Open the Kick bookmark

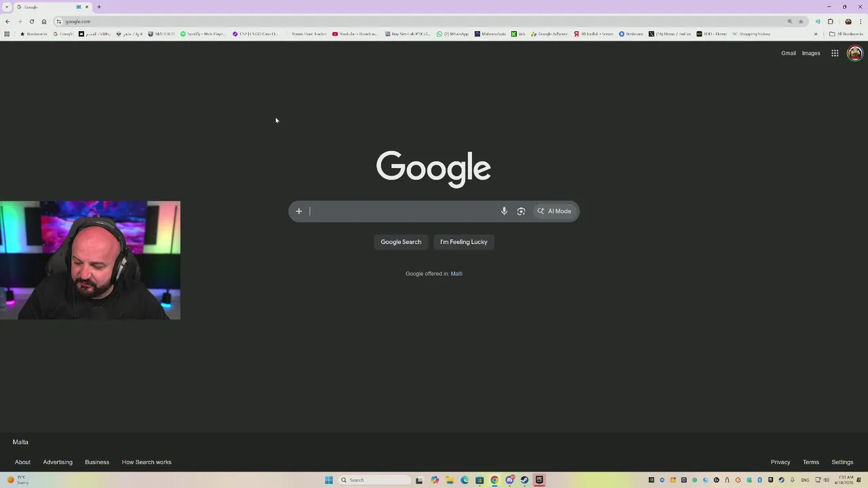(518, 34)
